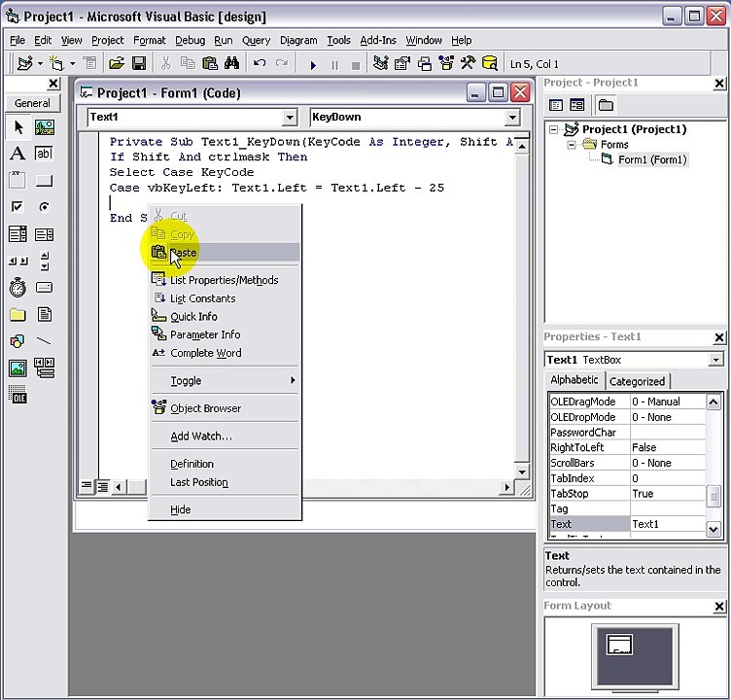Image resolution: width=731 pixels, height=700 pixels.
Task: Select the OptionButton control tool
Action: tap(45, 206)
